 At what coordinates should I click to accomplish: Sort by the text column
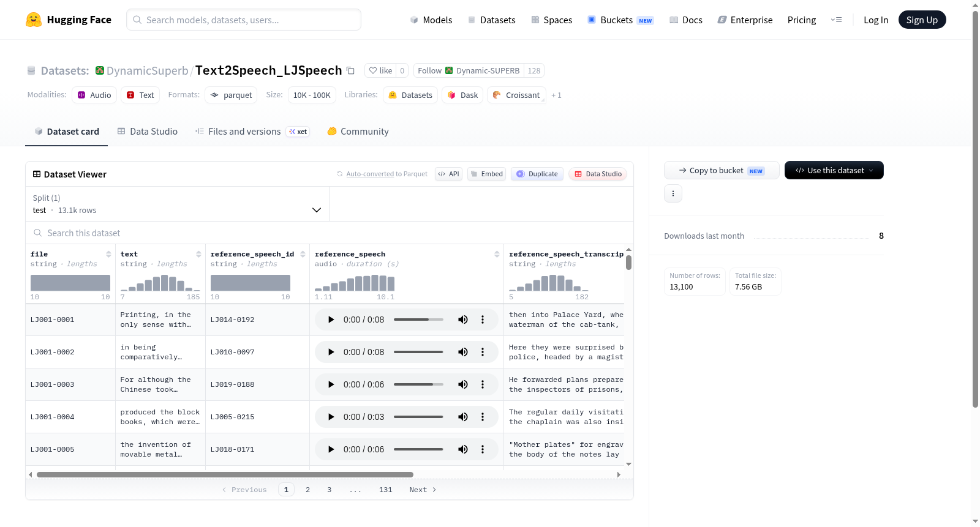pyautogui.click(x=198, y=254)
